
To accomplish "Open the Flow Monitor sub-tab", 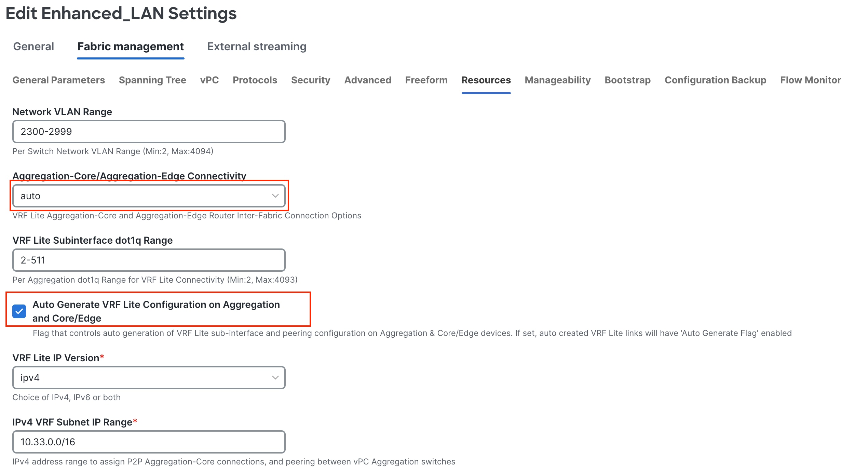I will (x=810, y=80).
